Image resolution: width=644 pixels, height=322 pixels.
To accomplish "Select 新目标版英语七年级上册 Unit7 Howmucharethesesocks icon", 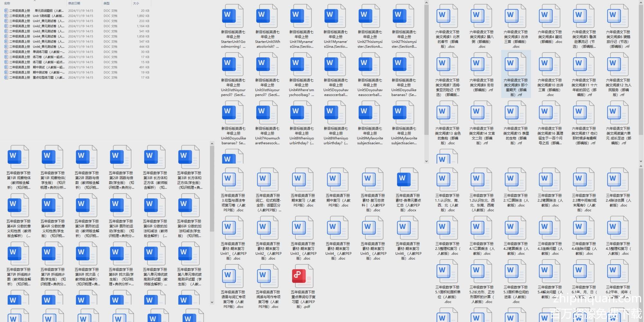I will click(267, 112).
